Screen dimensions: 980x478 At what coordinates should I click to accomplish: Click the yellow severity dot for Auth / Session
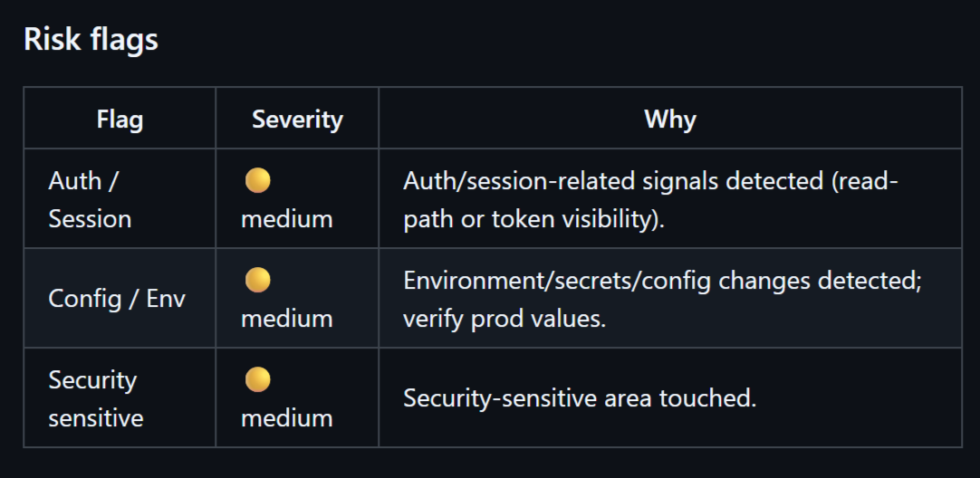tap(257, 181)
